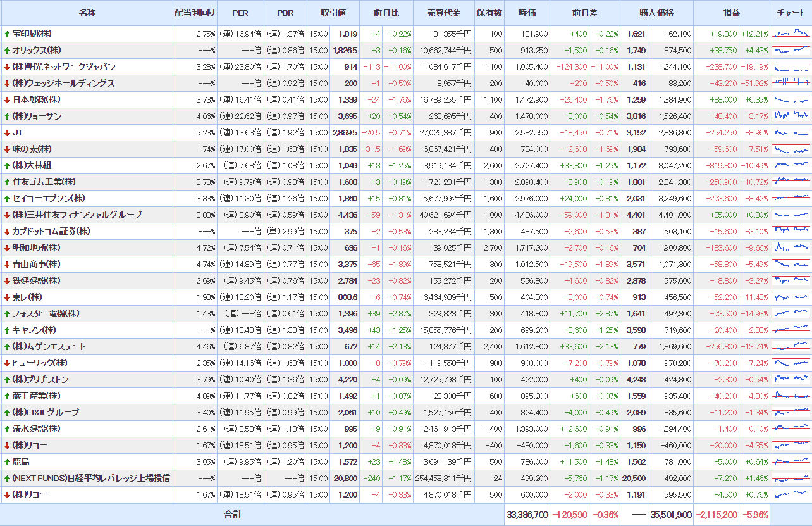
Task: Open the mini chart in the (株)大林組 row
Action: (x=791, y=165)
